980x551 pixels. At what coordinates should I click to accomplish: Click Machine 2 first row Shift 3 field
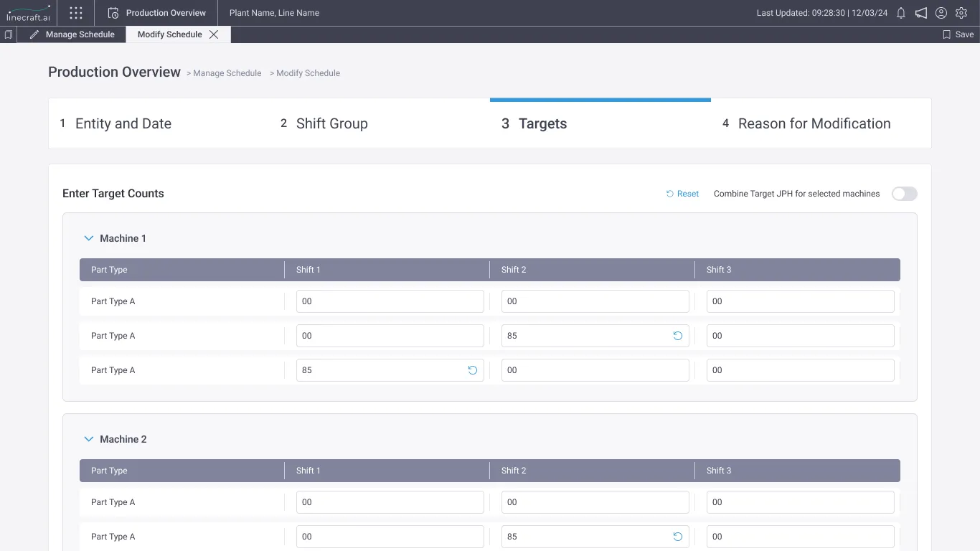pyautogui.click(x=801, y=502)
